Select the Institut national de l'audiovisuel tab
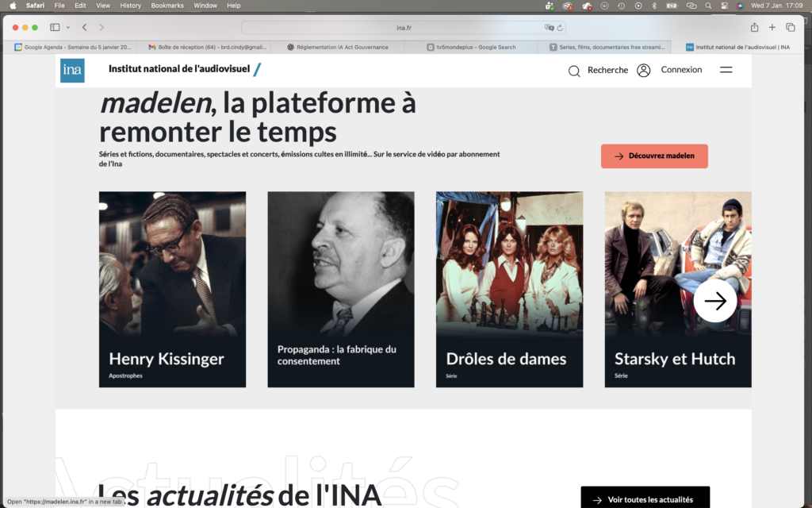Viewport: 812px width, 508px height. [738, 47]
